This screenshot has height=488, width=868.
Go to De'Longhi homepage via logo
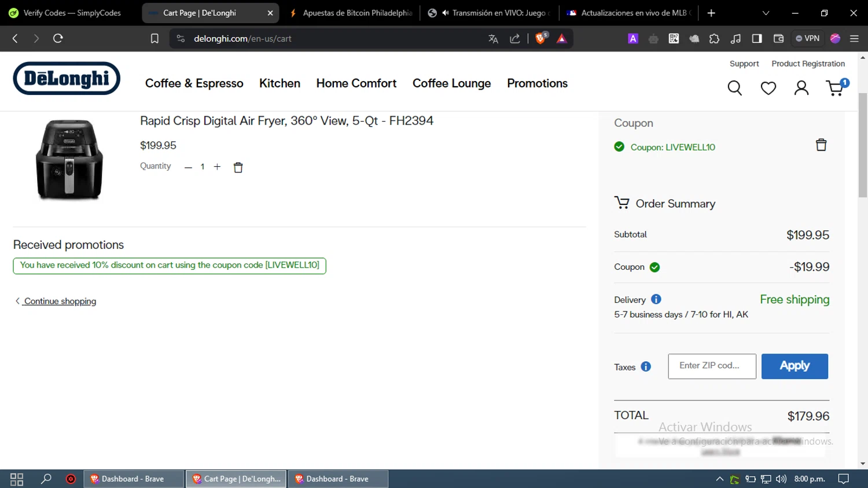pos(67,78)
